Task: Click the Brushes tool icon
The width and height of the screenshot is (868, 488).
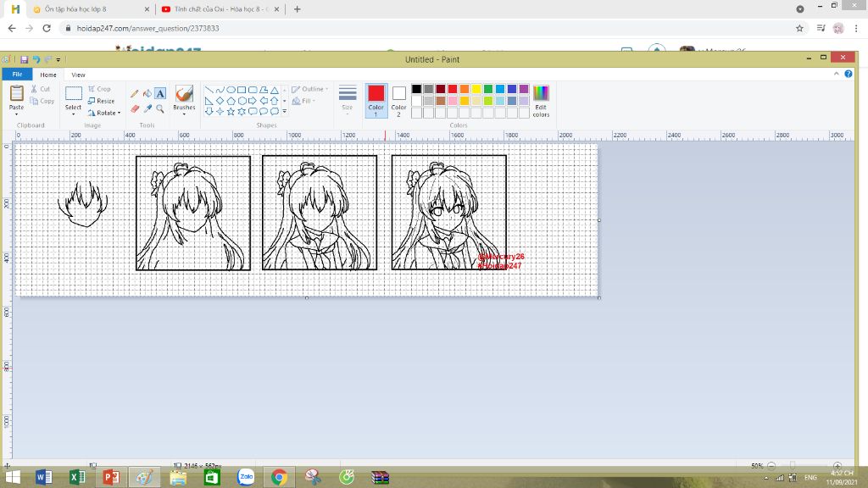Action: click(x=184, y=94)
